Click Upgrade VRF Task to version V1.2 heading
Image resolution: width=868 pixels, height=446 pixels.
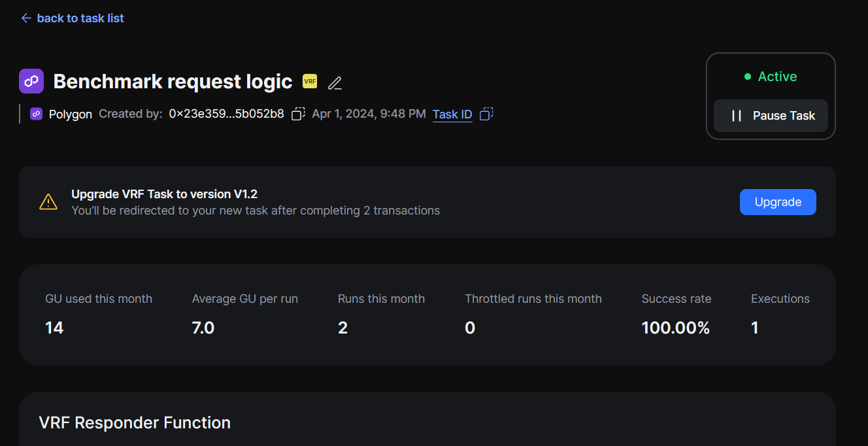point(165,194)
